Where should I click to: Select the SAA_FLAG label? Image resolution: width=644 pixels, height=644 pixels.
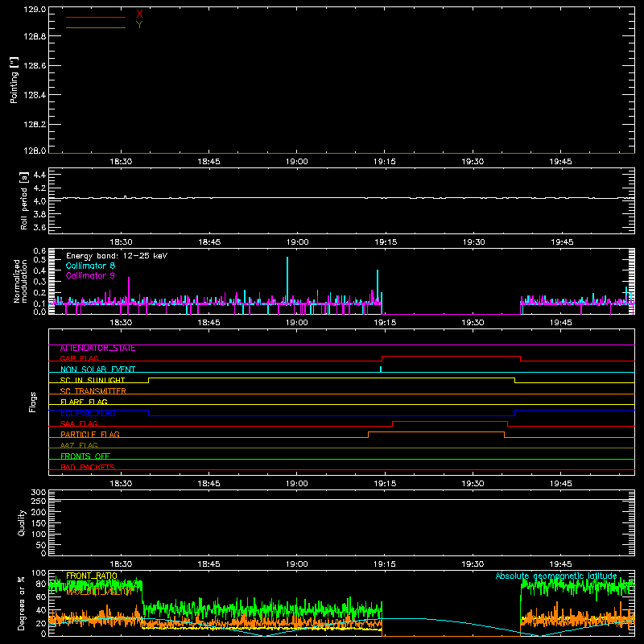(x=79, y=423)
